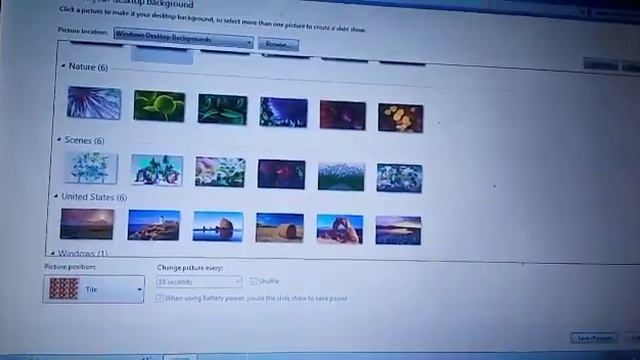Open the Change picture every interval dropdown

199,282
